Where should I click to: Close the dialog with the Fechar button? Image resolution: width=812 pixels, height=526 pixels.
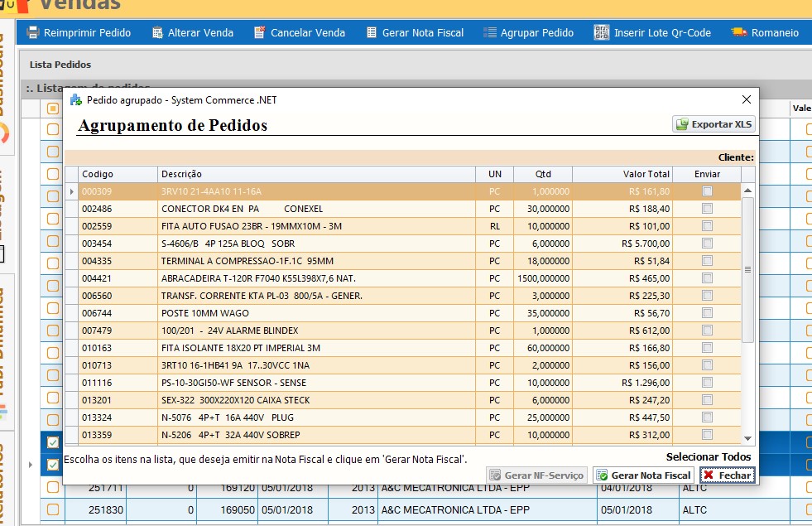tap(728, 475)
